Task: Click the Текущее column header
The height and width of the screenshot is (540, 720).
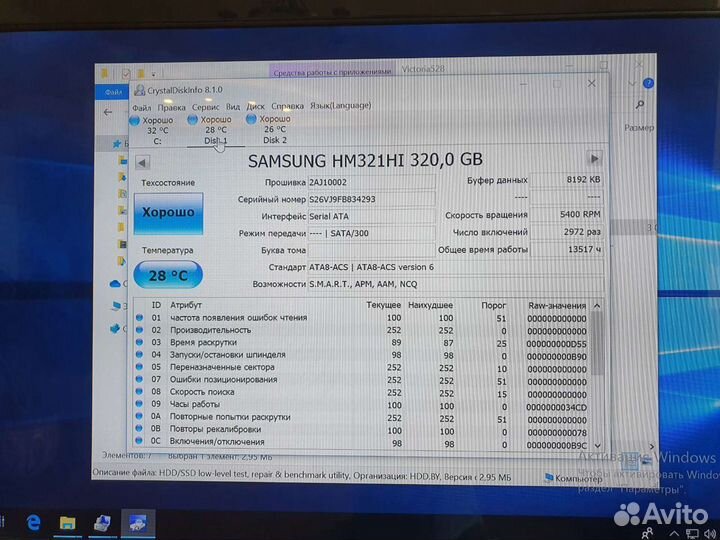Action: [383, 305]
